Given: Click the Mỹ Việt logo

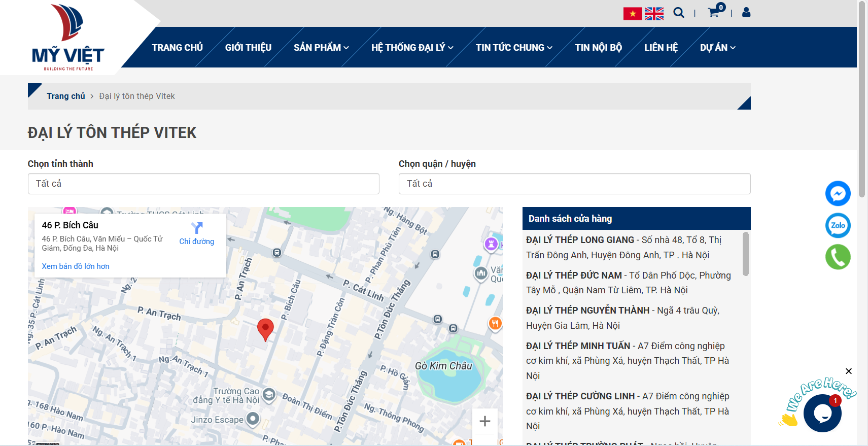Looking at the screenshot, I should click(68, 38).
